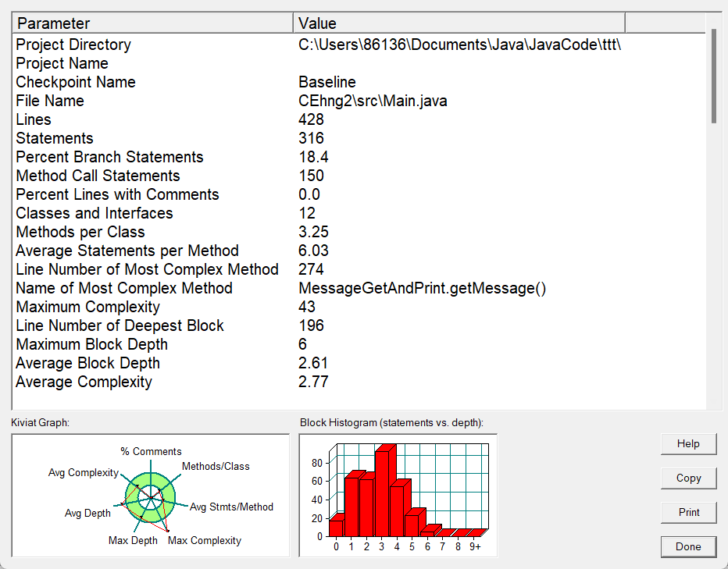The image size is (728, 569).
Task: Click the value 274
Action: pos(311,269)
